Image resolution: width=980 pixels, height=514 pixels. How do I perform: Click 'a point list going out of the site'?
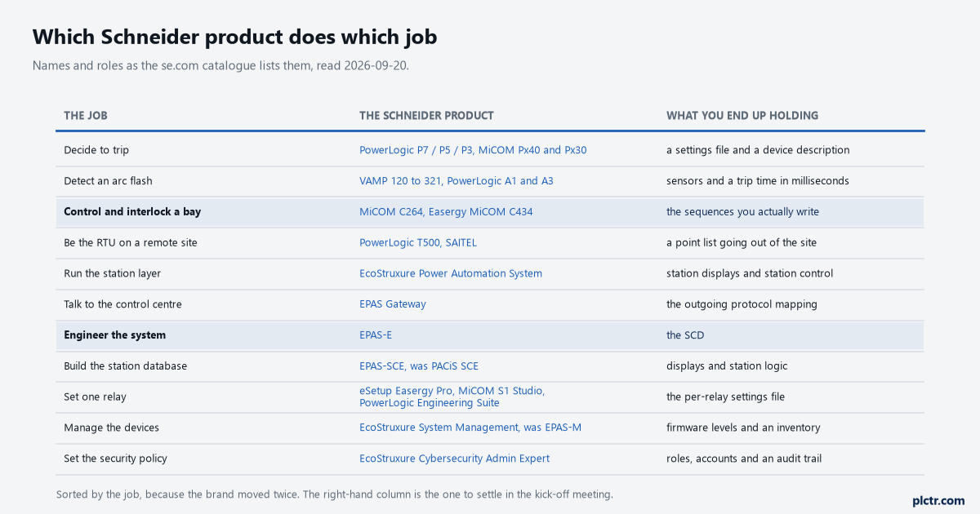742,242
